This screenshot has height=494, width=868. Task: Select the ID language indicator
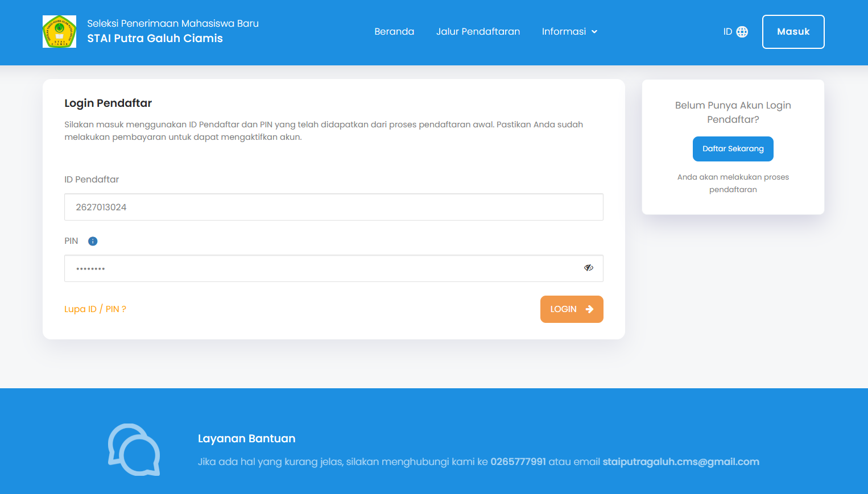click(x=727, y=32)
